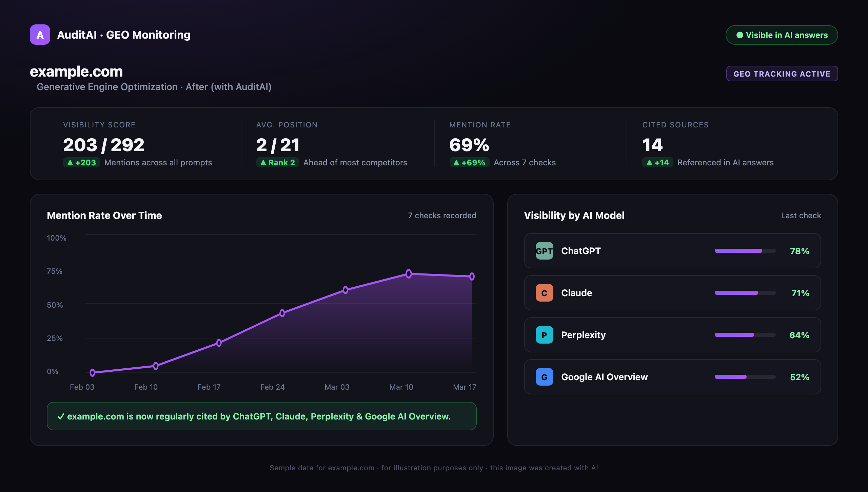
Task: Click the +14 cited sources badge
Action: point(658,163)
